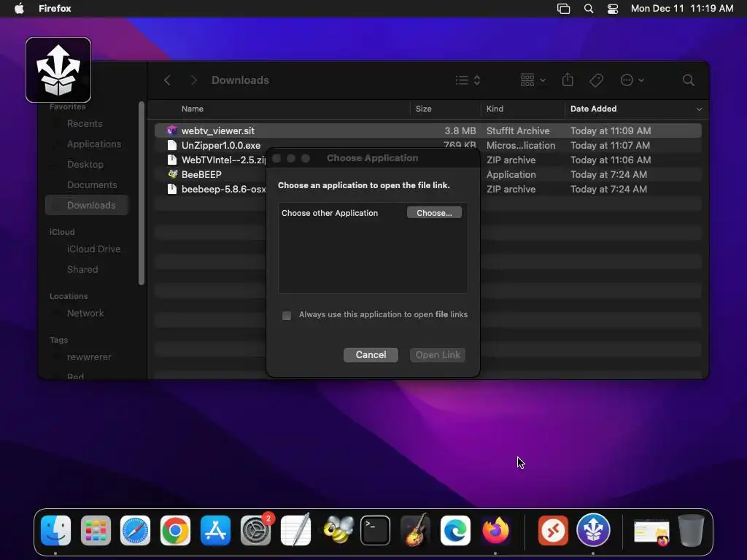The image size is (747, 560).
Task: Open Remote Desktop icon in the Dock
Action: [x=553, y=530]
